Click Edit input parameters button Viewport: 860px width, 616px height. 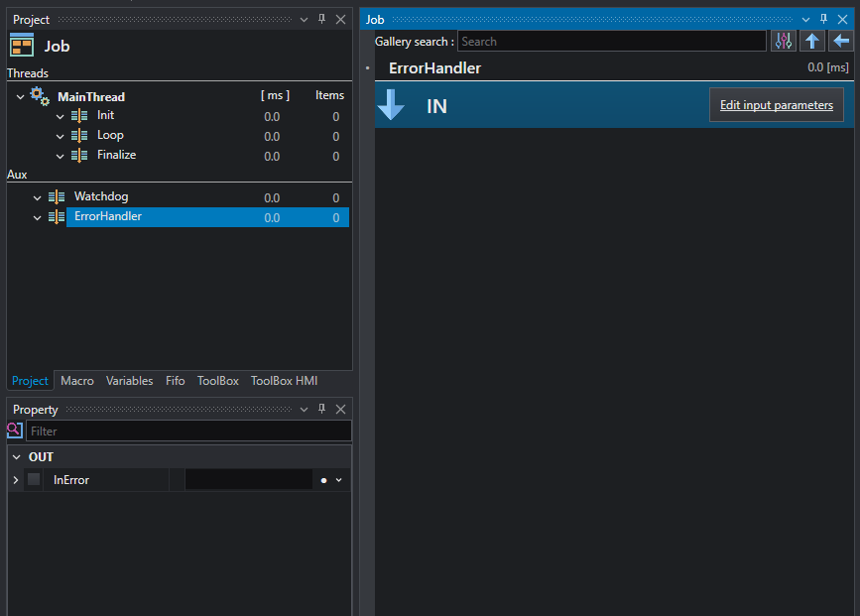776,105
